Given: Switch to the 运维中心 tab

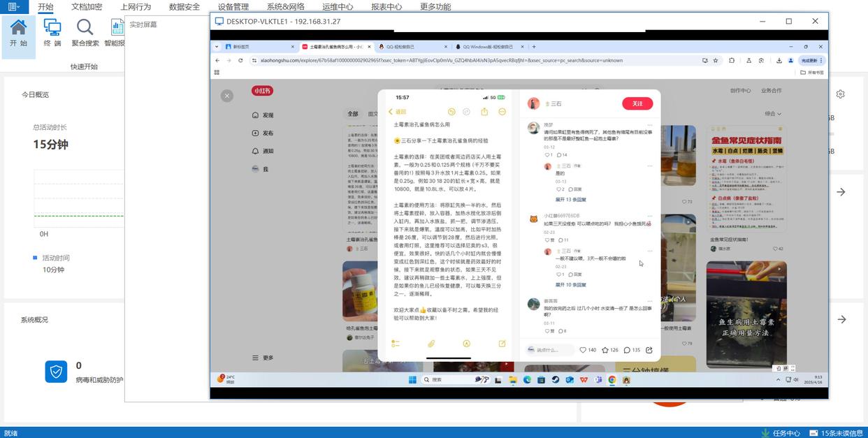Looking at the screenshot, I should tap(338, 7).
